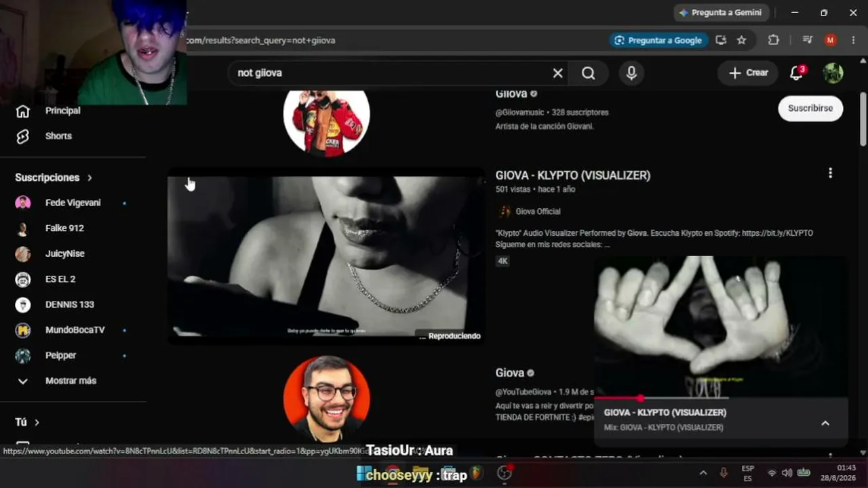Open Peipper channel avatar
This screenshot has height=488, width=868.
tap(23, 355)
